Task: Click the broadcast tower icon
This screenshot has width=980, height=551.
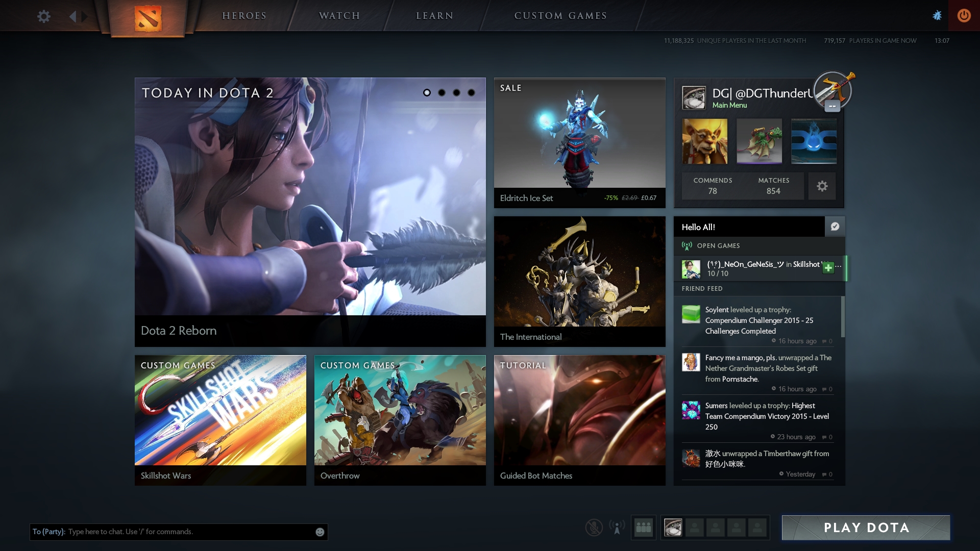Action: (617, 528)
